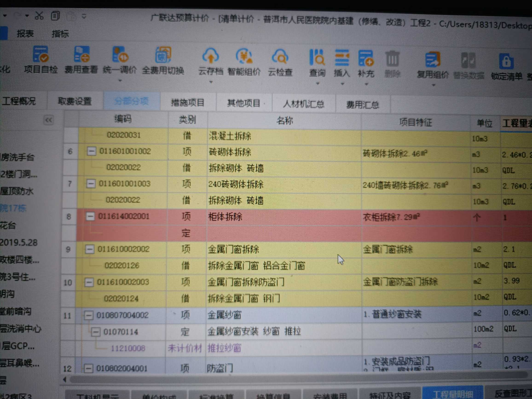Click the 云存档 cloud archive icon

[211, 58]
